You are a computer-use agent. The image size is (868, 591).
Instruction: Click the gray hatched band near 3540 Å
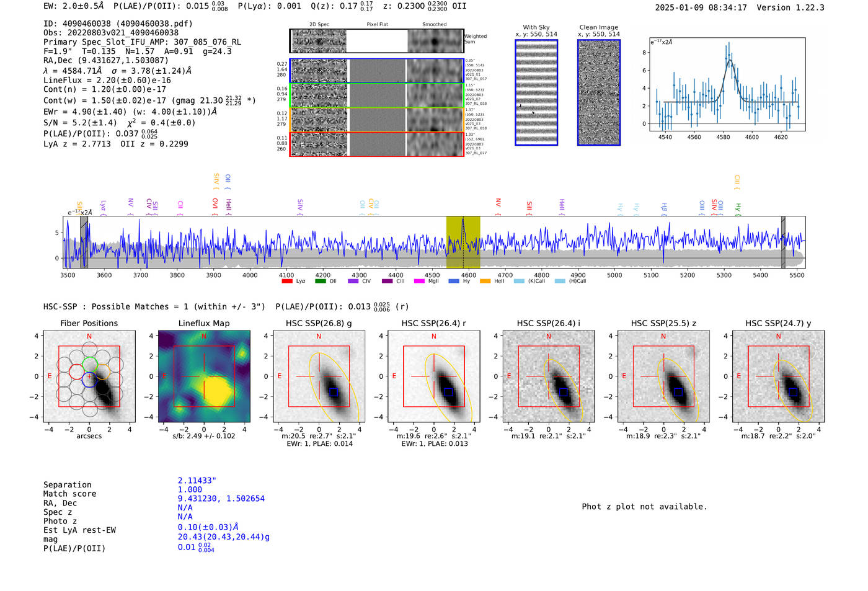(84, 242)
